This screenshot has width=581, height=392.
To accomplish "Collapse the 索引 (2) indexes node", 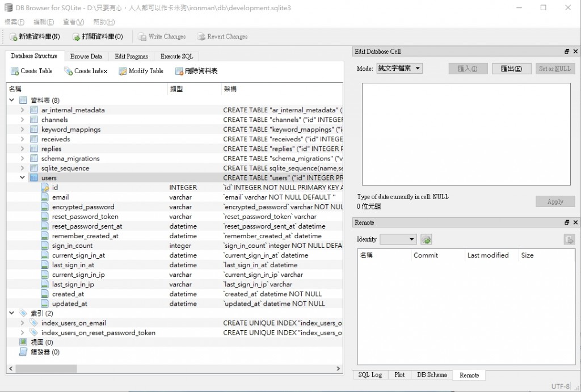I will pyautogui.click(x=11, y=313).
